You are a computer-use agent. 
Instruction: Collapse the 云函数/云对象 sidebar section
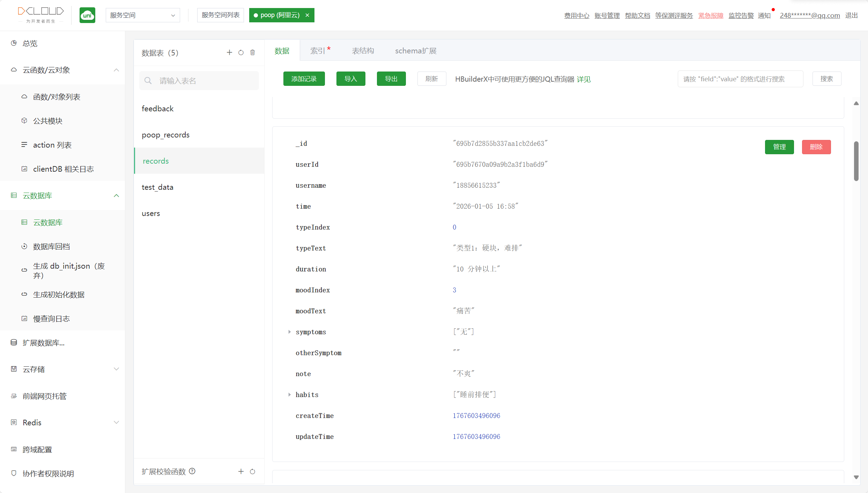(116, 70)
